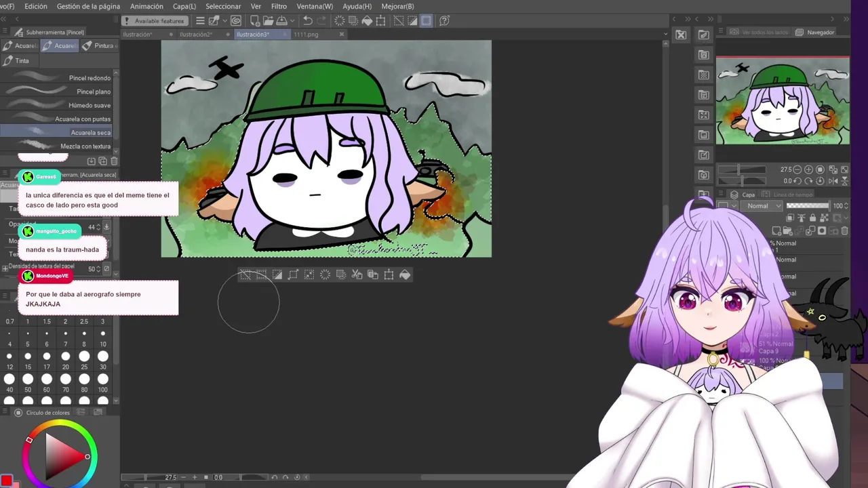Click zoom out button in Navegador
Viewport: 868px width, 488px height.
797,169
